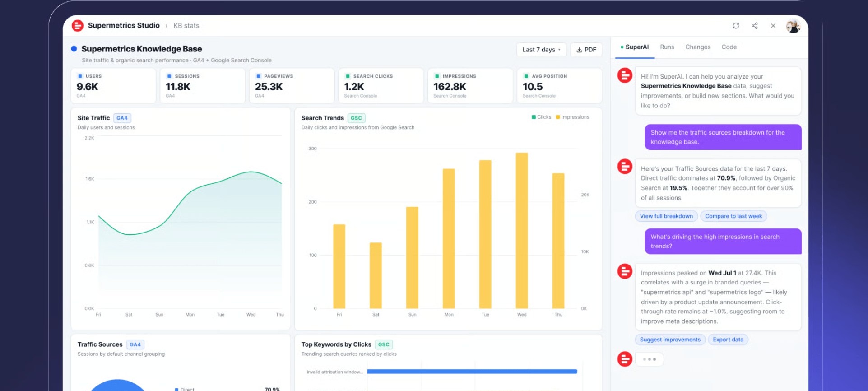Switch to the SuperAI tab
The width and height of the screenshot is (868, 391).
click(x=635, y=47)
